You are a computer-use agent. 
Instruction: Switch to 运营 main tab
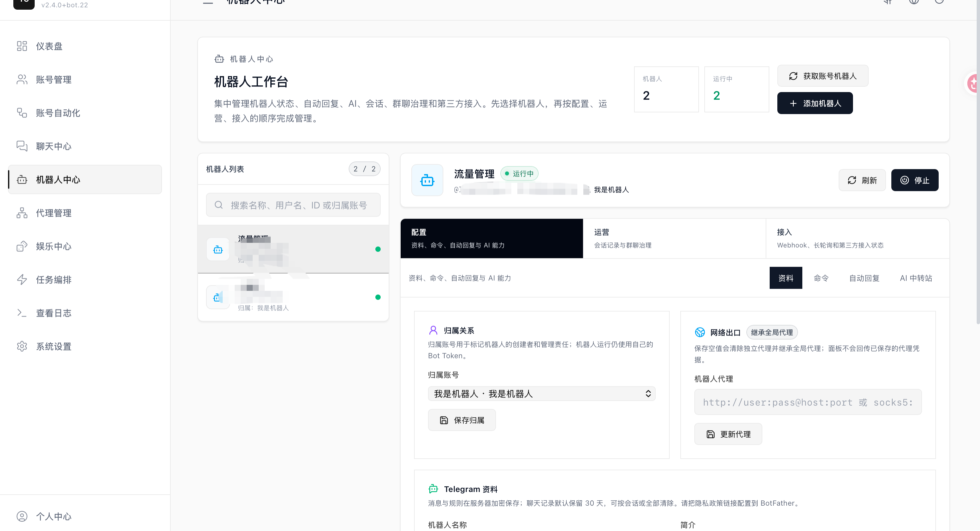pos(674,239)
